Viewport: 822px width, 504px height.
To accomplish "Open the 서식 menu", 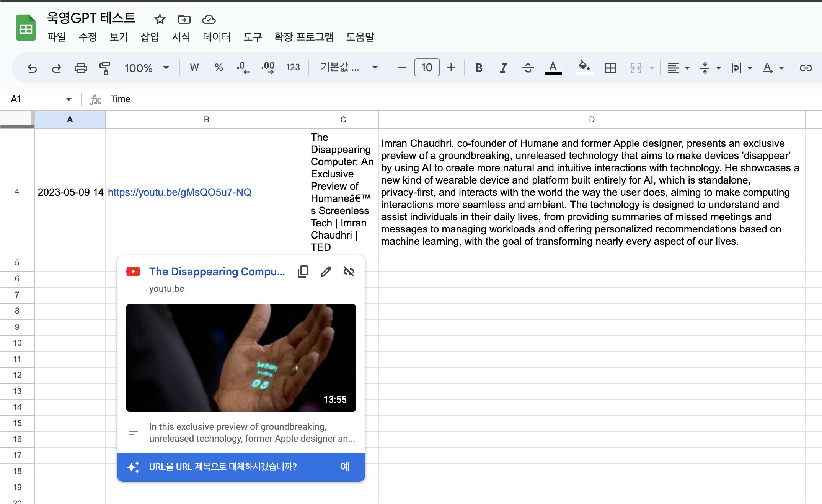I will (x=181, y=37).
